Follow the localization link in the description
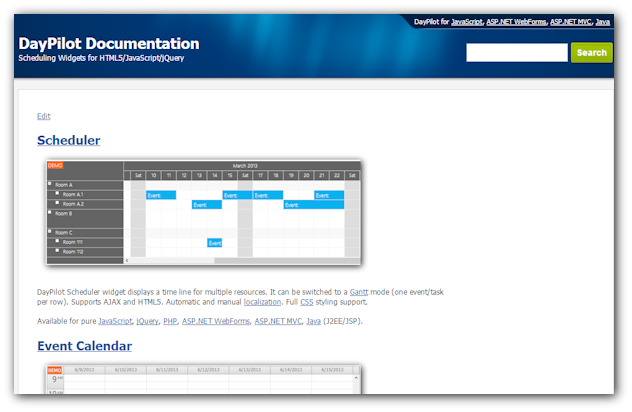Image resolution: width=632 pixels, height=412 pixels. (262, 302)
